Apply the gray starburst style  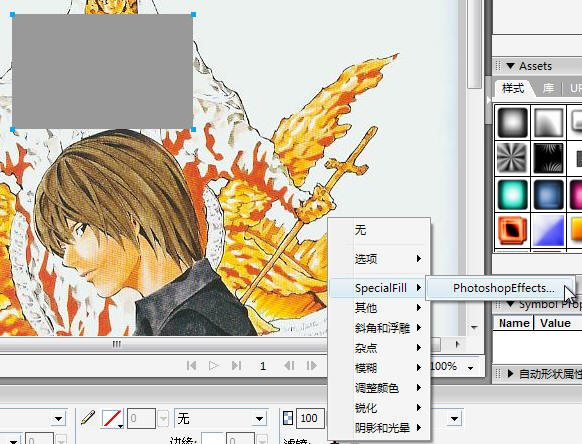click(x=513, y=159)
